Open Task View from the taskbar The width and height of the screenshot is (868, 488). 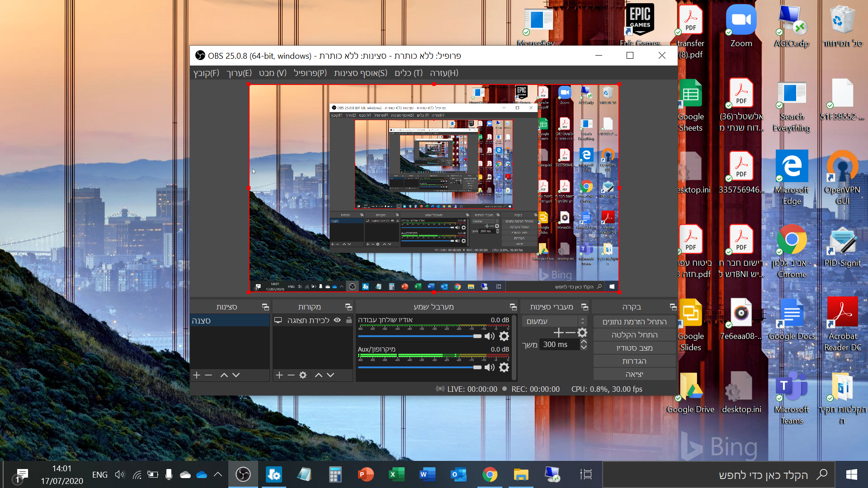point(586,474)
